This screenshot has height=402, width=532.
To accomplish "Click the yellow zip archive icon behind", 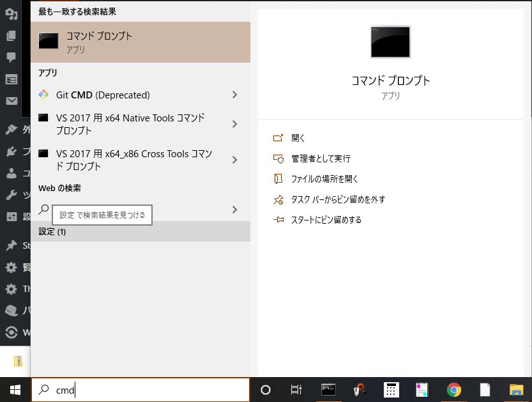I will (x=18, y=361).
